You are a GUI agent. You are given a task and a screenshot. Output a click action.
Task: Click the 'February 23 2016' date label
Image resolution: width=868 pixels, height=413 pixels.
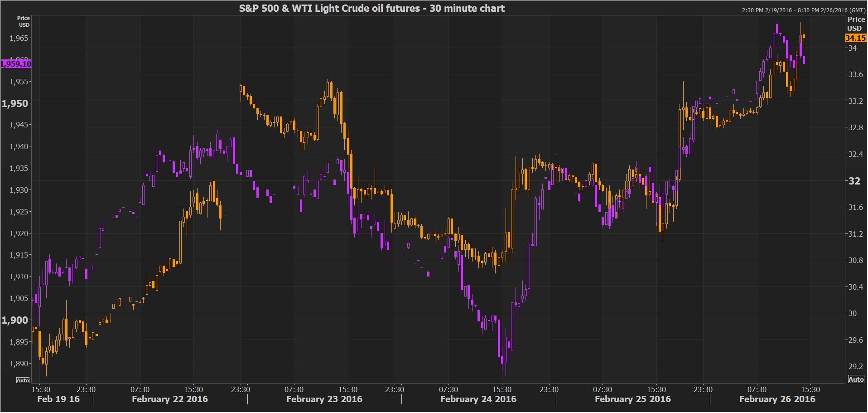coord(324,399)
